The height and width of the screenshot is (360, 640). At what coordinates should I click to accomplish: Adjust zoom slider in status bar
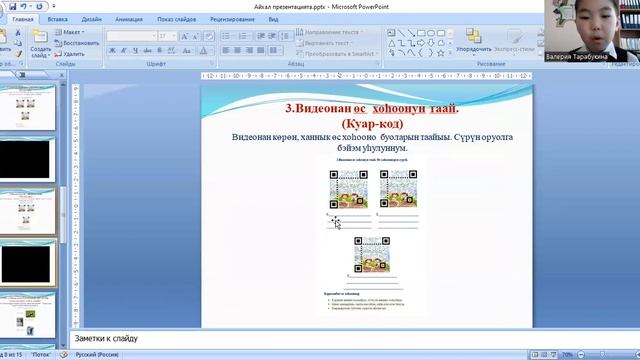click(x=602, y=355)
